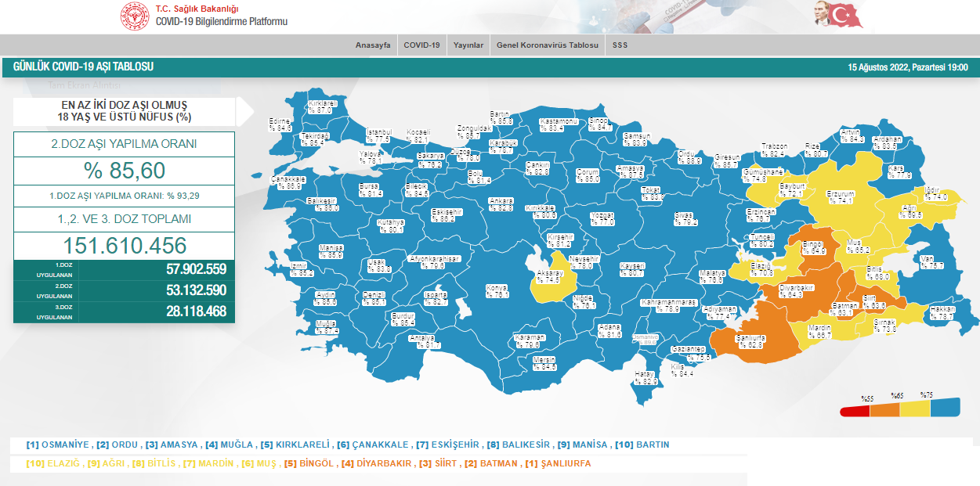The width and height of the screenshot is (980, 486).
Task: Select İzmir province on the map
Action: (x=302, y=269)
